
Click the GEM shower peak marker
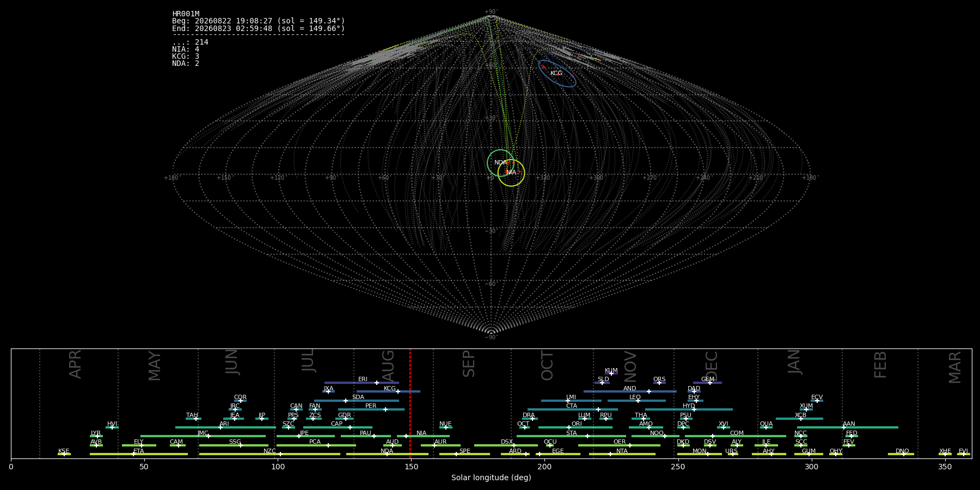[x=709, y=383]
